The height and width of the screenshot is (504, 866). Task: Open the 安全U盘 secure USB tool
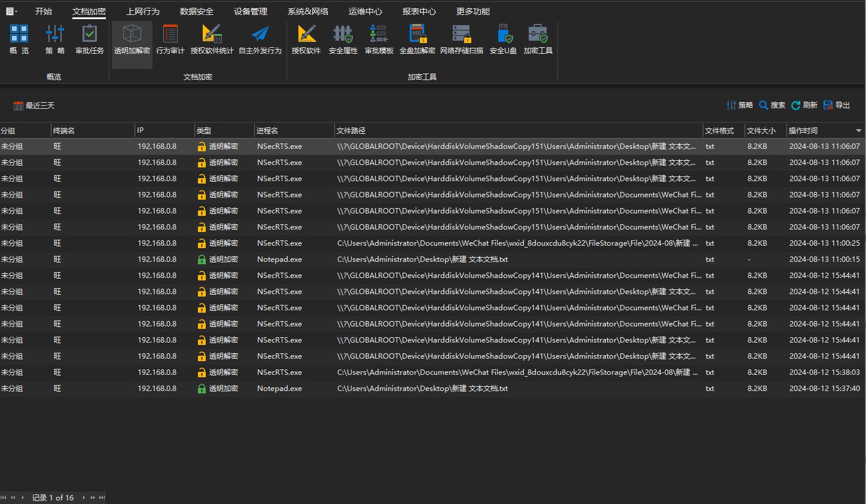tap(503, 39)
